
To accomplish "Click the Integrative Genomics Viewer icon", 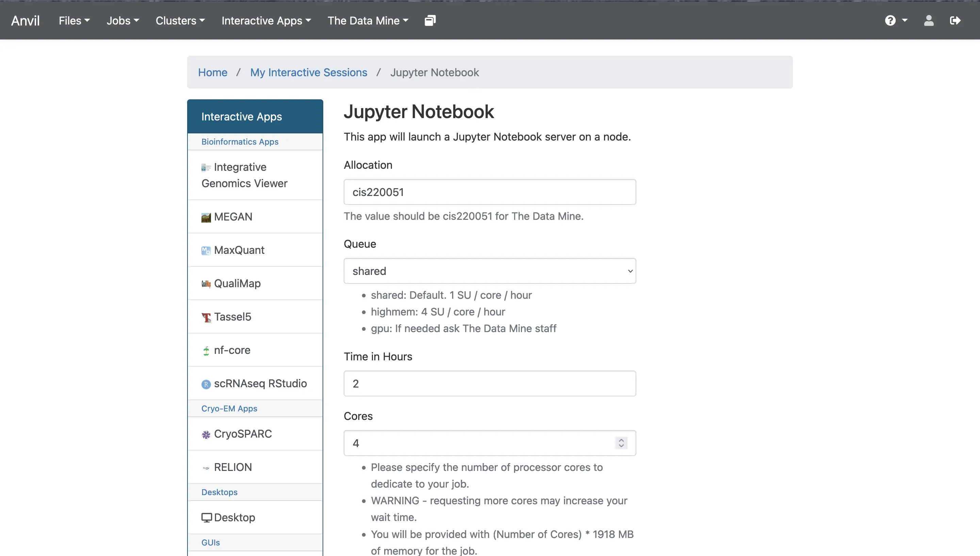I will pos(205,166).
